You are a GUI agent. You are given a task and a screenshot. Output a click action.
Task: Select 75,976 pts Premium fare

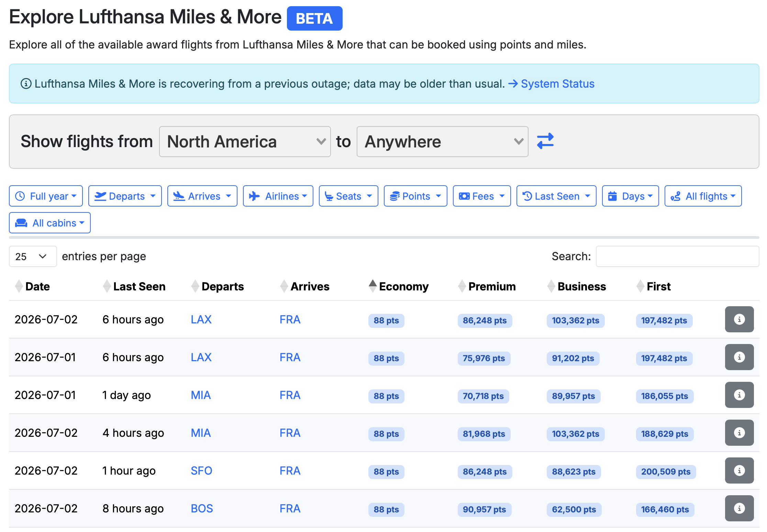(x=484, y=358)
